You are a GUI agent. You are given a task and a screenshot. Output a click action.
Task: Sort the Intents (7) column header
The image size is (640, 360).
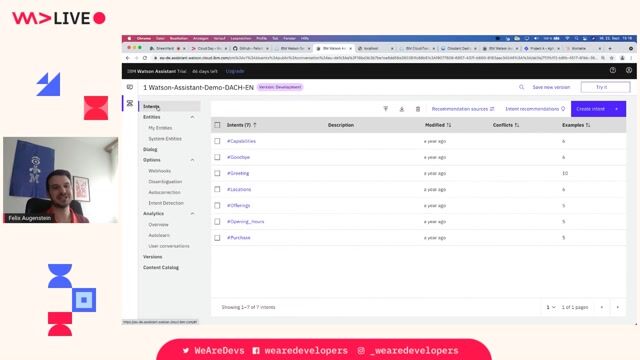(x=241, y=125)
